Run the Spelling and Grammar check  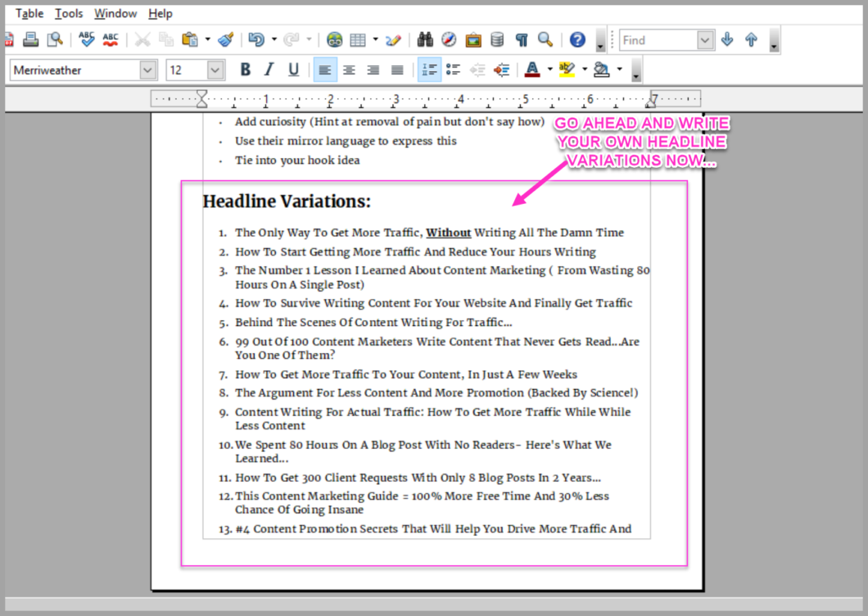(86, 39)
